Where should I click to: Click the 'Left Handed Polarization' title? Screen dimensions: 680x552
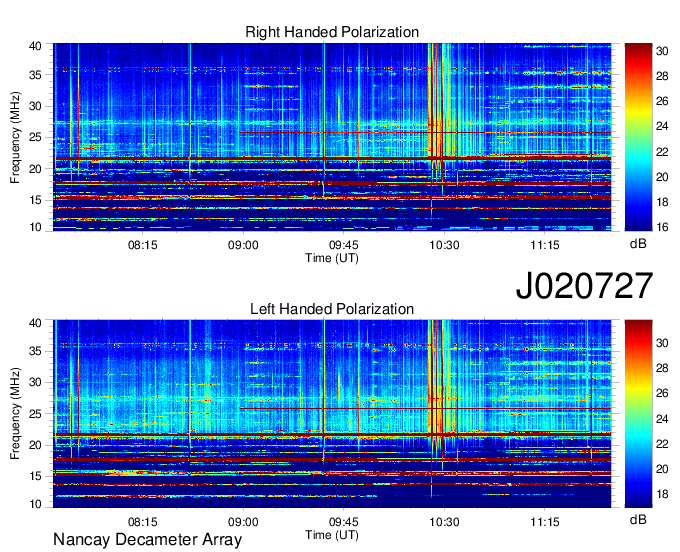click(332, 309)
